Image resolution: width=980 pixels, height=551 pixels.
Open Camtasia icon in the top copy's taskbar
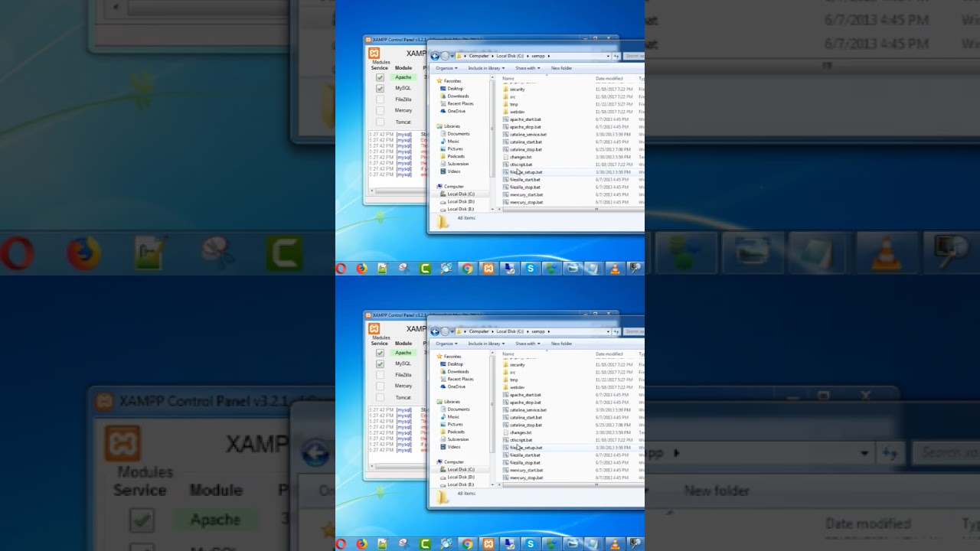coord(425,269)
